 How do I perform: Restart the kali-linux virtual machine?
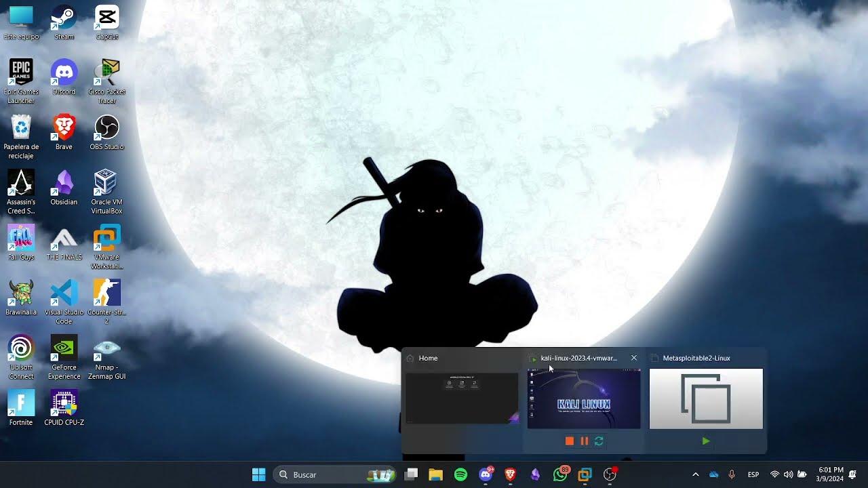(x=599, y=441)
